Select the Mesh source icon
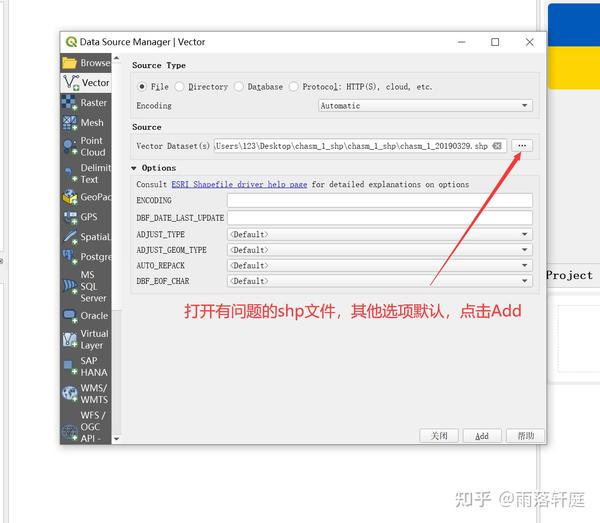The height and width of the screenshot is (523, 600). pyautogui.click(x=70, y=123)
